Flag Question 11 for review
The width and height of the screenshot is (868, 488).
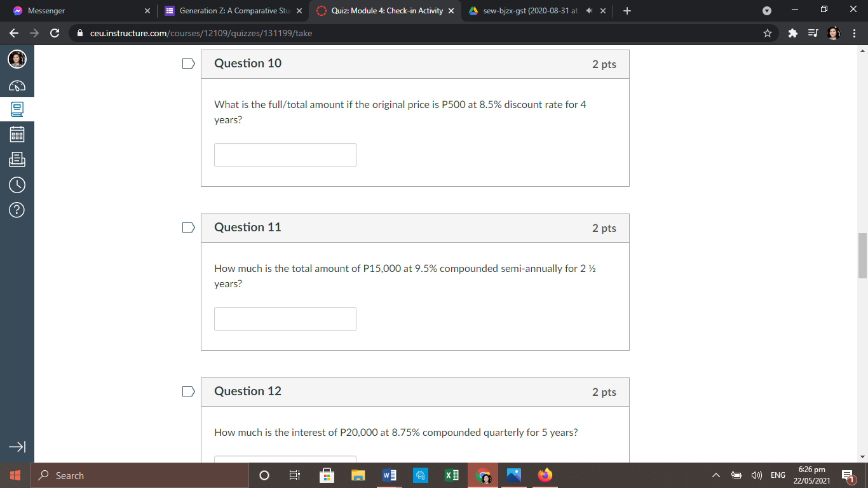click(187, 228)
